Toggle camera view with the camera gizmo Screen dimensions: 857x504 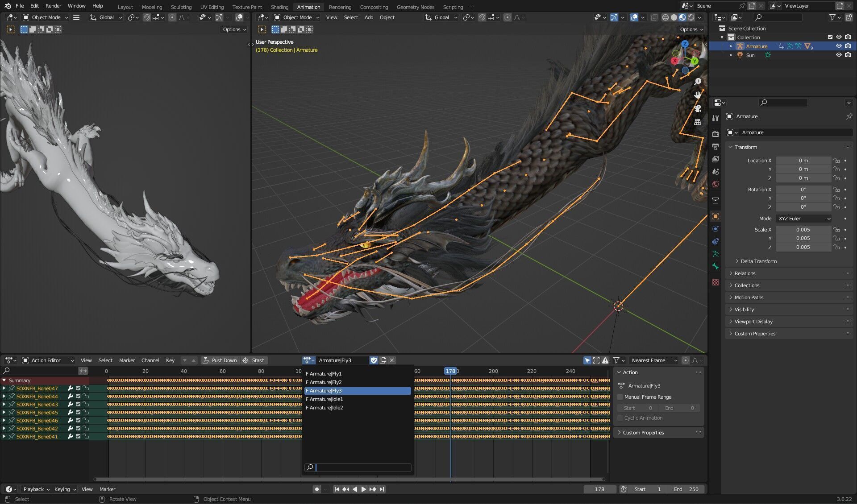click(698, 108)
